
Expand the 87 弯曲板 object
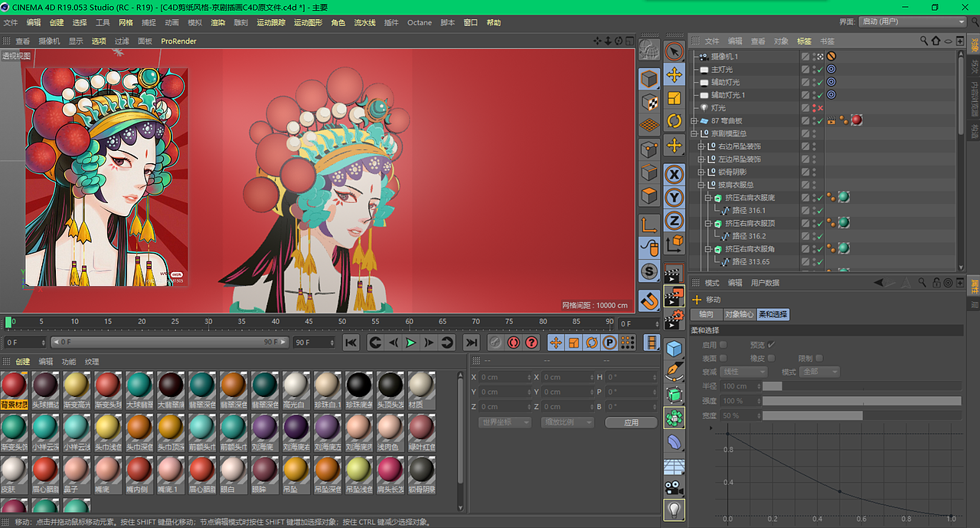694,121
